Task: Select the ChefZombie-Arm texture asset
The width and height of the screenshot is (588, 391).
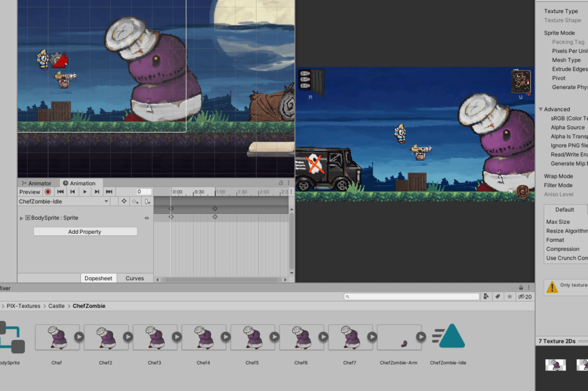Action: (399, 338)
